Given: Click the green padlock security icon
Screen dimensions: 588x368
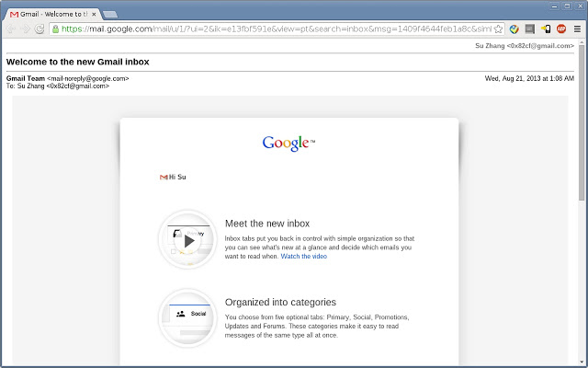Looking at the screenshot, I should pyautogui.click(x=55, y=29).
